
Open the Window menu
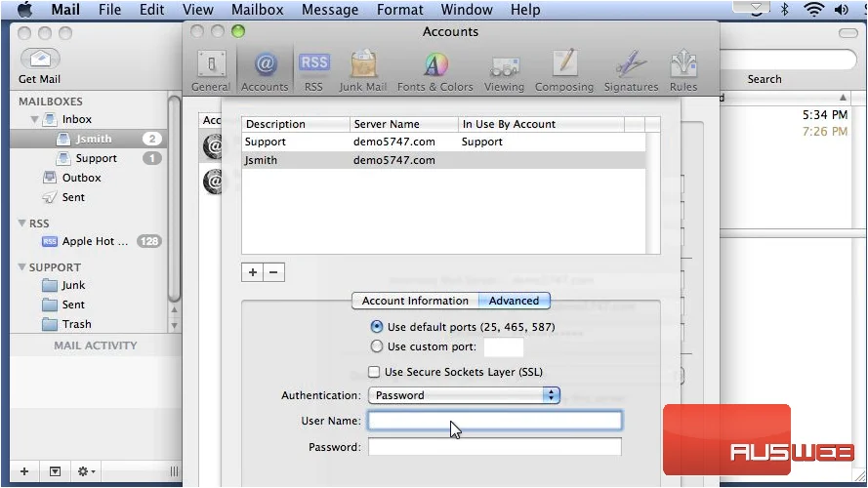click(467, 10)
